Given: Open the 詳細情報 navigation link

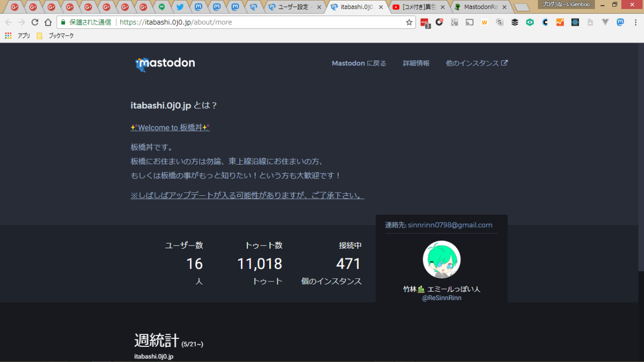Looking at the screenshot, I should [x=416, y=63].
